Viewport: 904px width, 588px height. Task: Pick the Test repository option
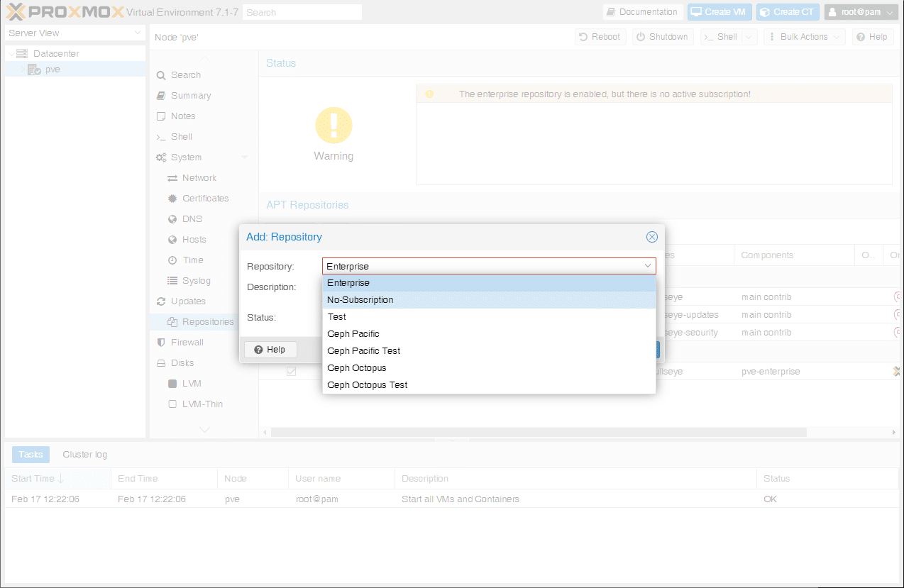tap(489, 317)
